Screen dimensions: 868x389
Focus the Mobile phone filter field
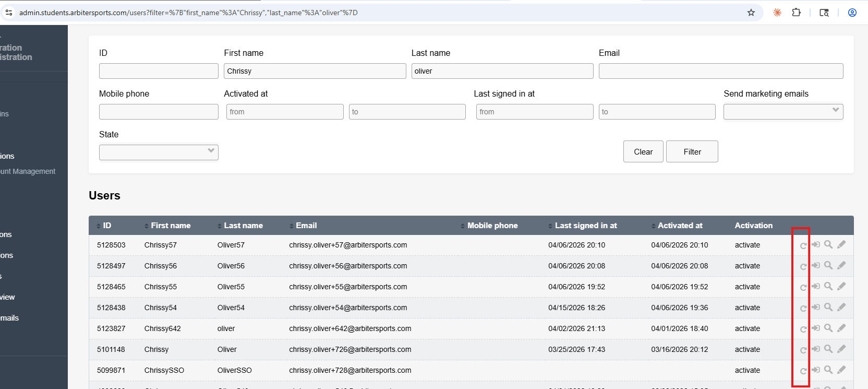click(x=159, y=112)
